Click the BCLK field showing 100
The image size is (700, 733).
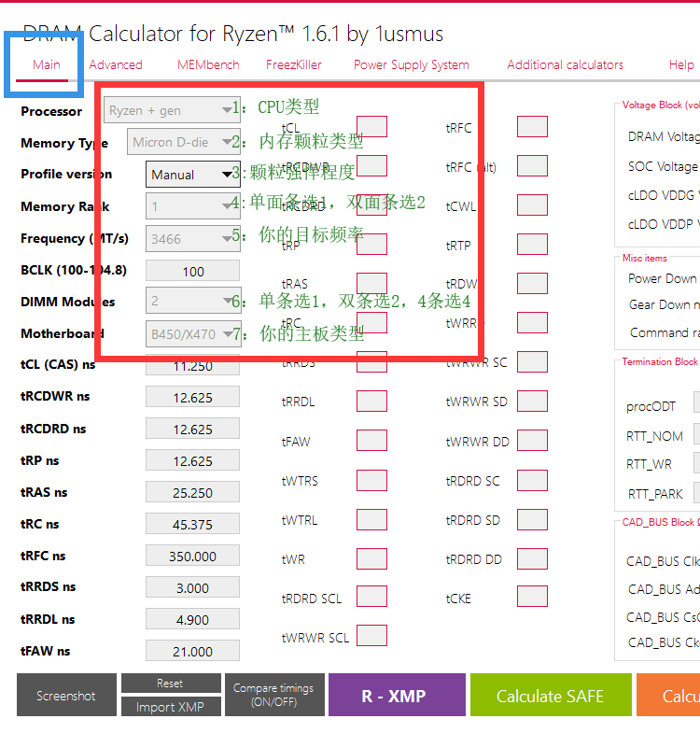tap(192, 271)
